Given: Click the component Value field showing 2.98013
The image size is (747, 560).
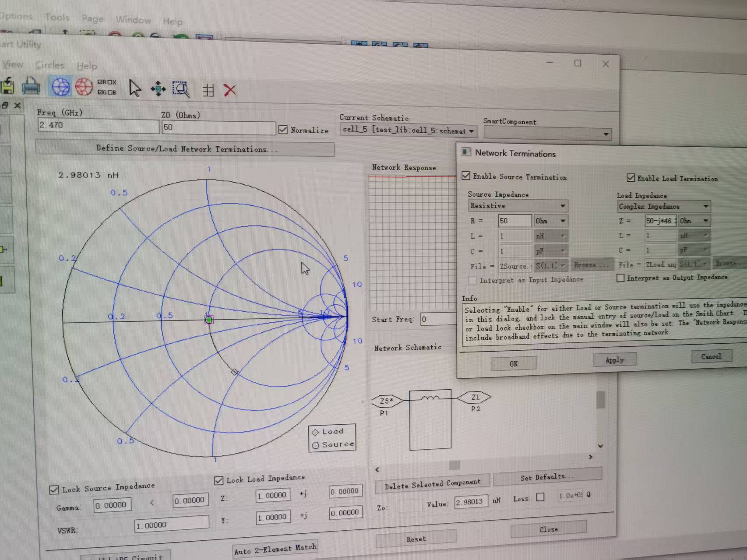Looking at the screenshot, I should (x=471, y=501).
